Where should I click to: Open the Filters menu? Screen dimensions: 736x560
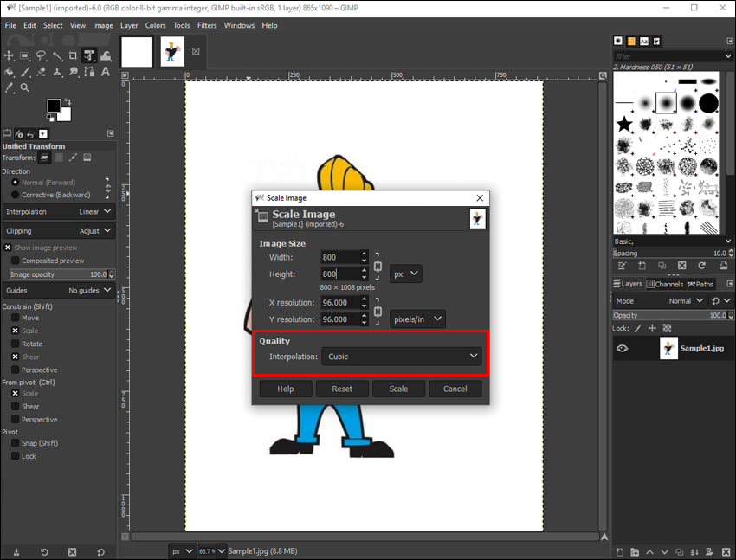pyautogui.click(x=207, y=25)
